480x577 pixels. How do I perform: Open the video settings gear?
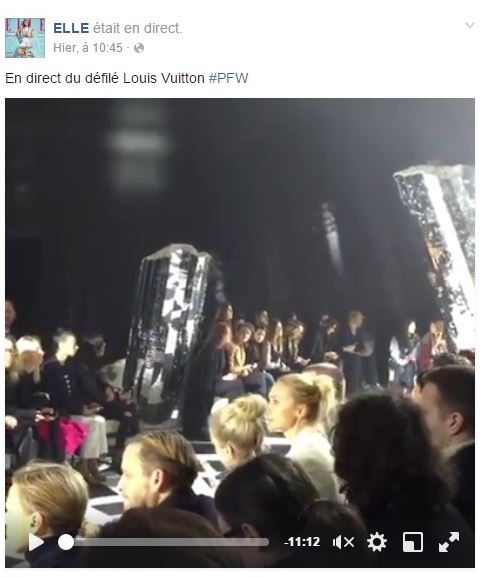[x=377, y=542]
